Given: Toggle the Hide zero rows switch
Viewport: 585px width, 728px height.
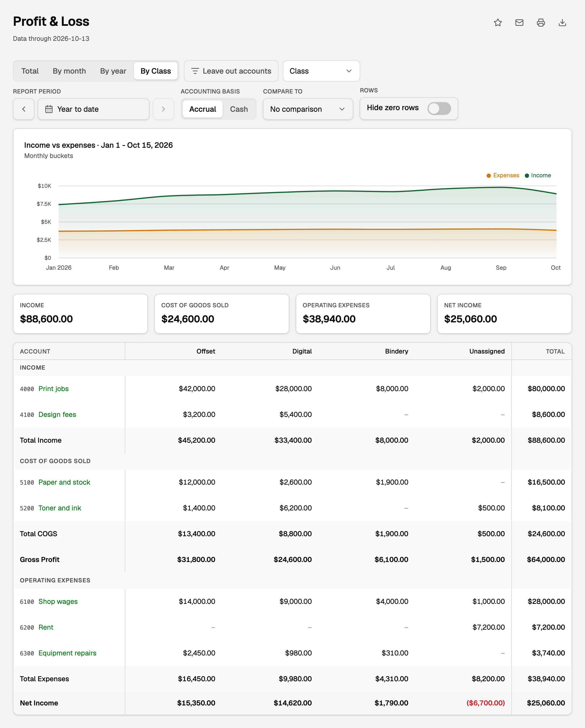Looking at the screenshot, I should (x=439, y=108).
